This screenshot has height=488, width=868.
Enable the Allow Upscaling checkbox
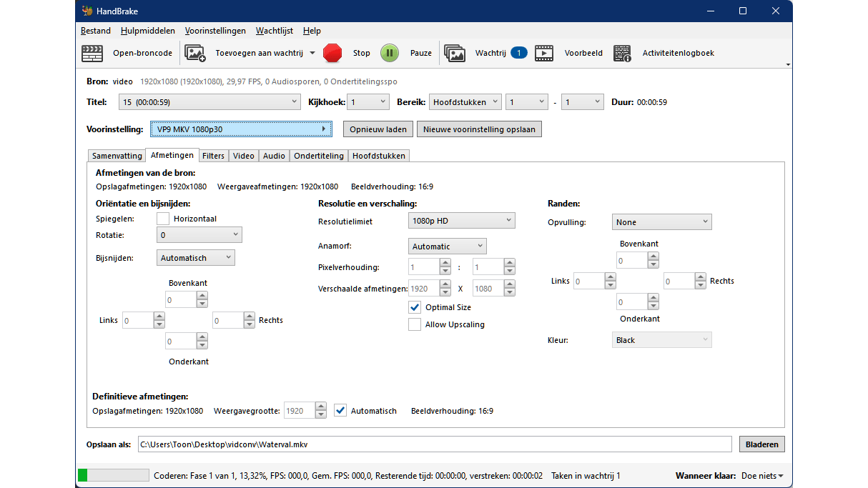415,324
